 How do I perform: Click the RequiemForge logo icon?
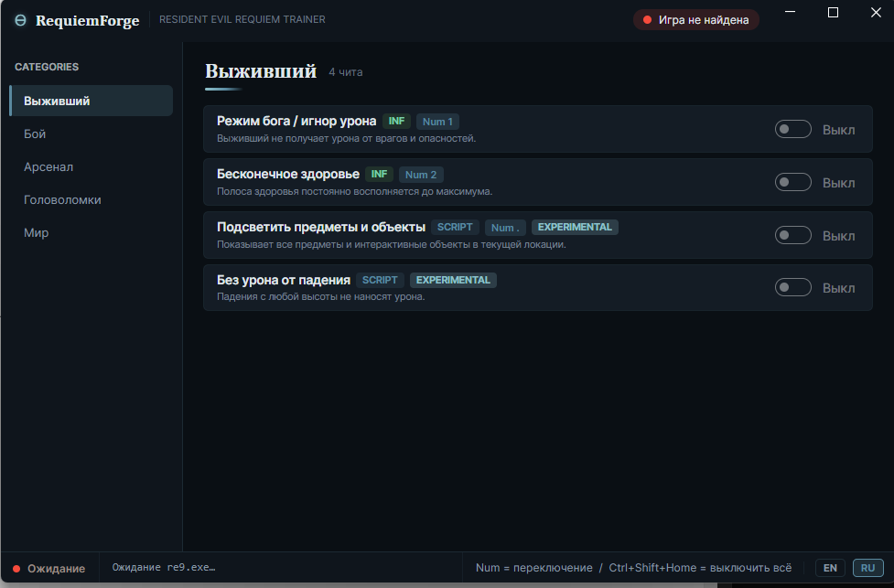click(20, 20)
